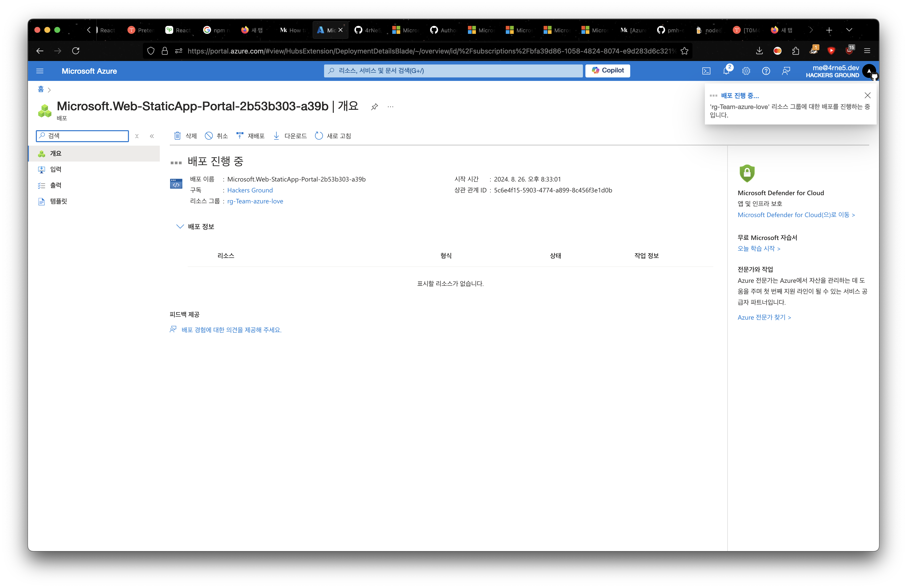Collapse the left sidebar menu chevrons
907x588 pixels.
click(152, 136)
